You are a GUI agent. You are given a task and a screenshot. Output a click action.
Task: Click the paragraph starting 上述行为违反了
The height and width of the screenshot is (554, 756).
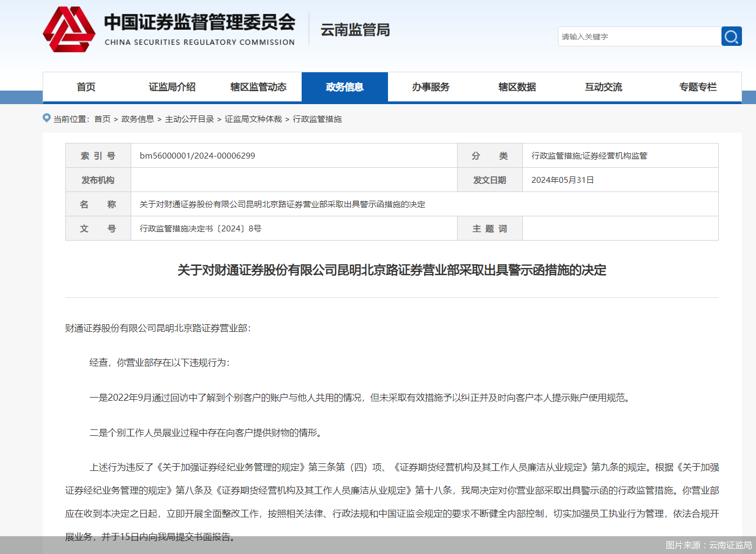[x=392, y=502]
